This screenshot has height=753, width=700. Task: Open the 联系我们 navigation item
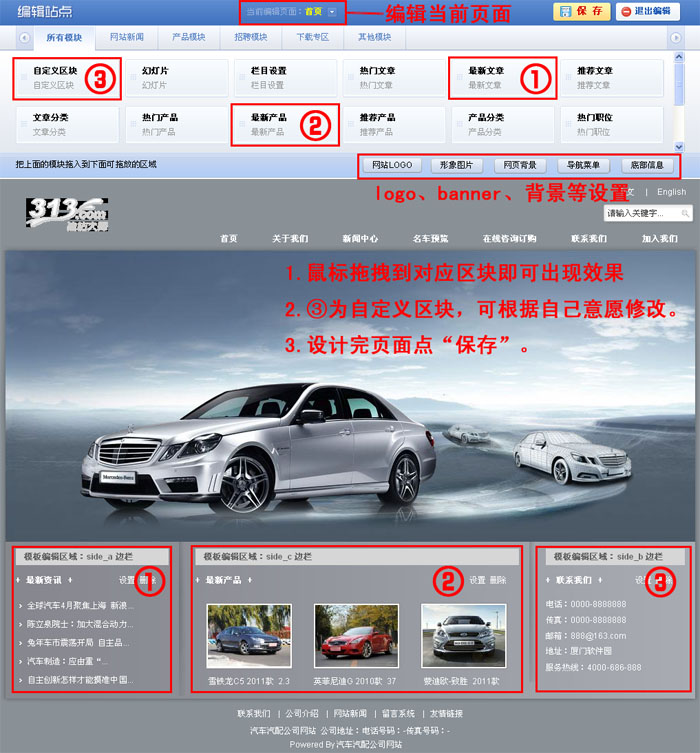[x=589, y=239]
